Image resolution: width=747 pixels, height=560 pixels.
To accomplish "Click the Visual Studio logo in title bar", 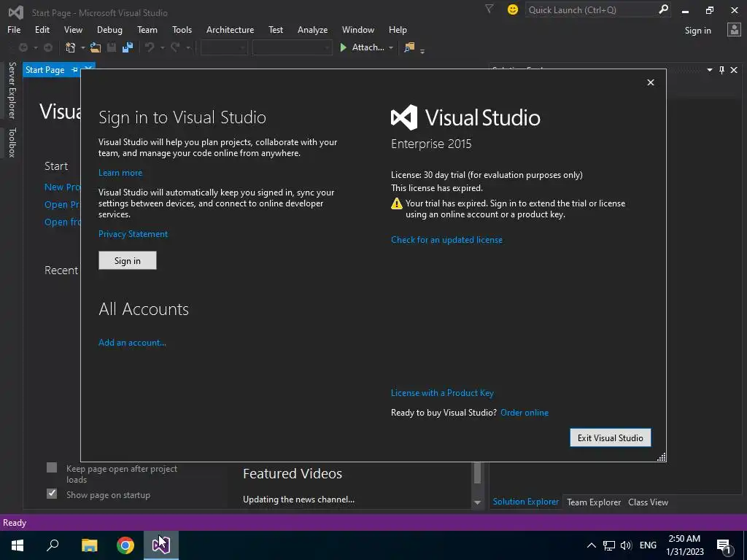I will point(16,12).
